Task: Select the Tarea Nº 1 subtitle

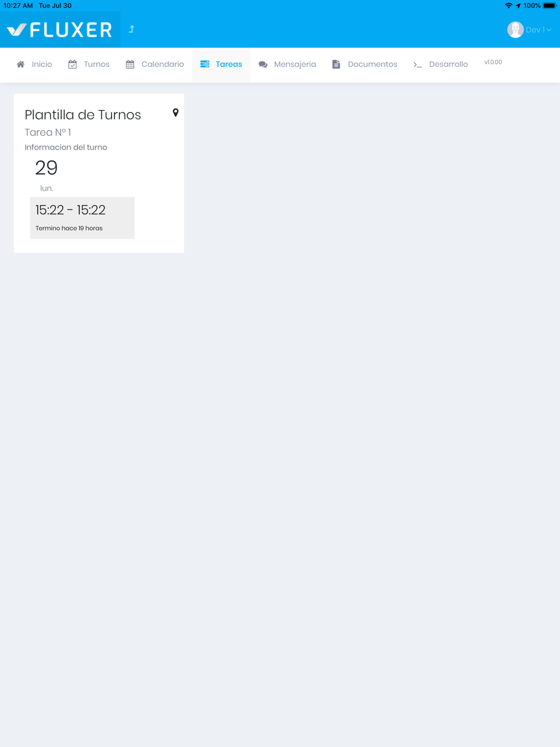Action: pyautogui.click(x=48, y=133)
